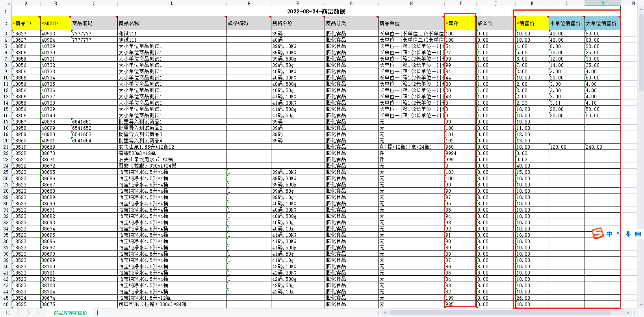644x317 pixels.
Task: Toggle punctuation mode in IME toolbar
Action: point(618,234)
